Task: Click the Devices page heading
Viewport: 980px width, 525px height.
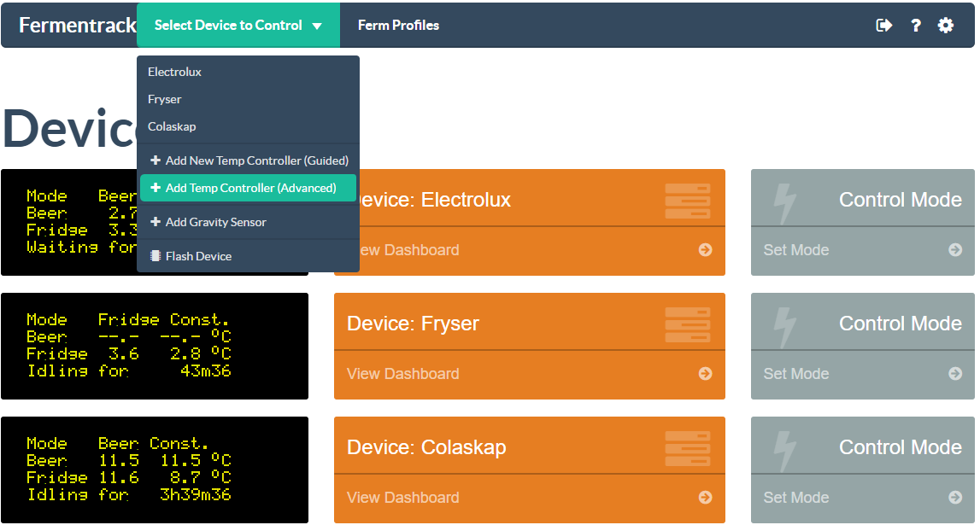Action: [70, 129]
